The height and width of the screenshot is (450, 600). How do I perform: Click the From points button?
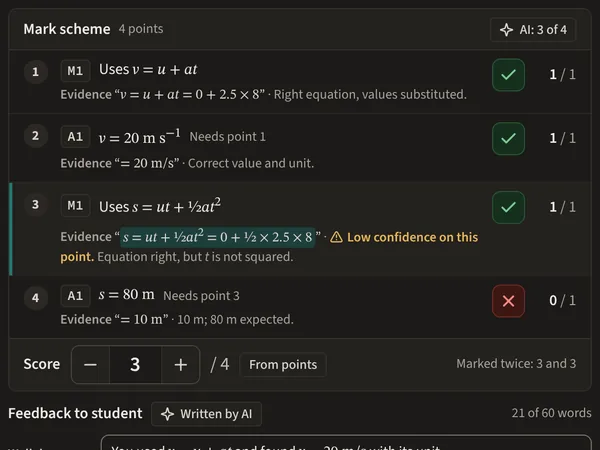pyautogui.click(x=283, y=365)
